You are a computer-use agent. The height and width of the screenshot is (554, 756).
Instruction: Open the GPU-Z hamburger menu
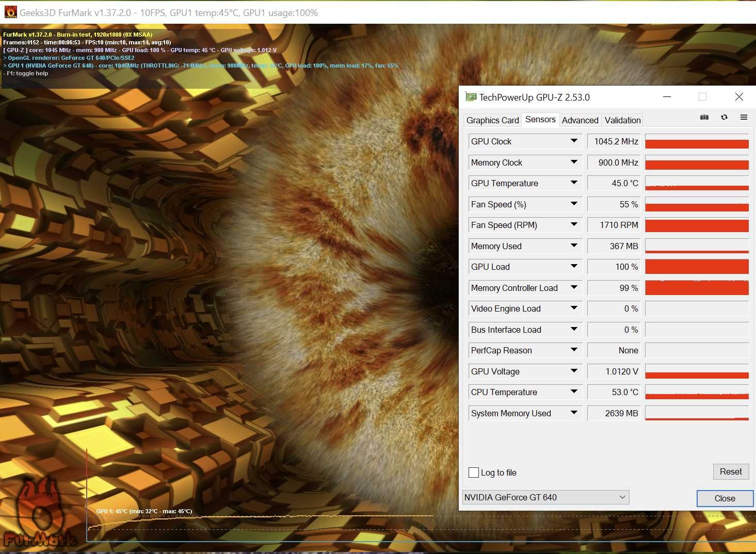point(744,117)
